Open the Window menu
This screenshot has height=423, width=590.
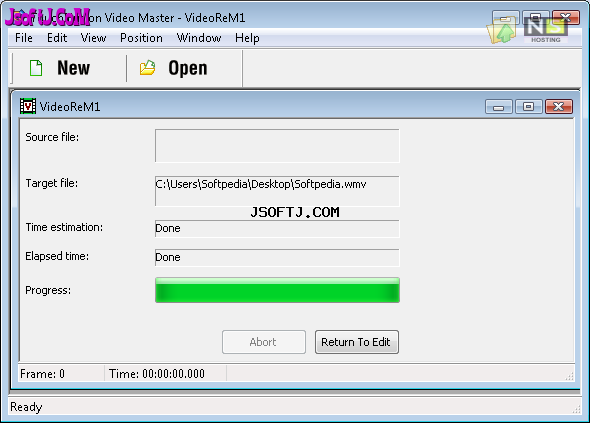(x=199, y=38)
